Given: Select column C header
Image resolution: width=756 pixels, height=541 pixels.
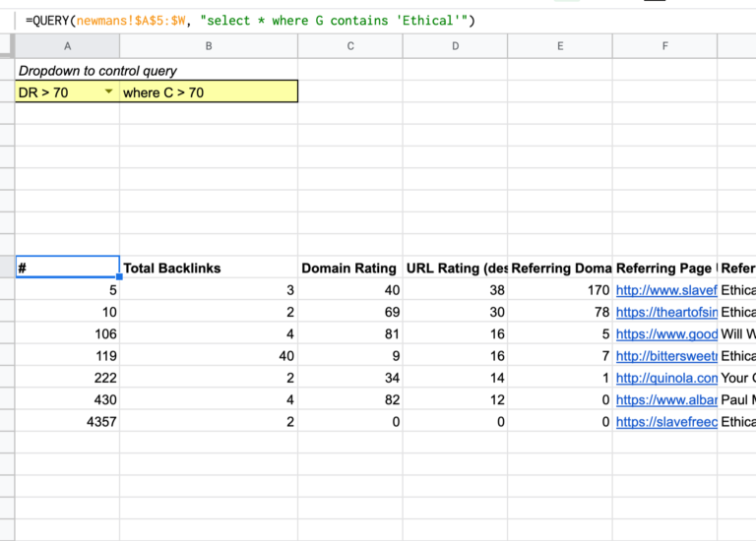Looking at the screenshot, I should pyautogui.click(x=349, y=46).
